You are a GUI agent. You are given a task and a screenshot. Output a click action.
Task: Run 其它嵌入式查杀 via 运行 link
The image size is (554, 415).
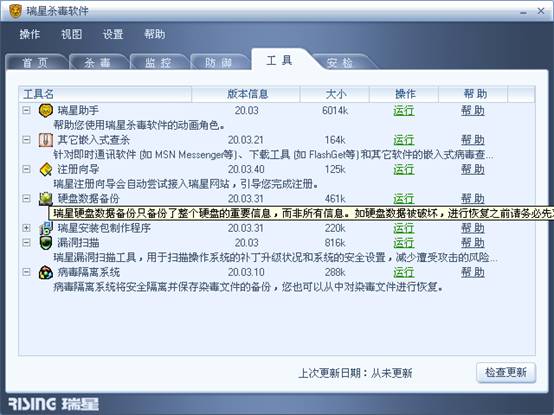404,140
